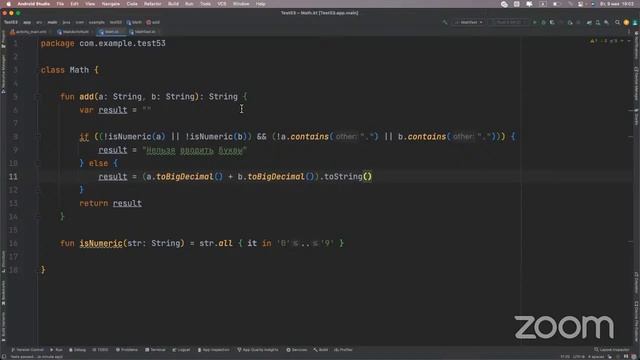Open the Terminal tool window
The image size is (640, 360).
(x=155, y=350)
